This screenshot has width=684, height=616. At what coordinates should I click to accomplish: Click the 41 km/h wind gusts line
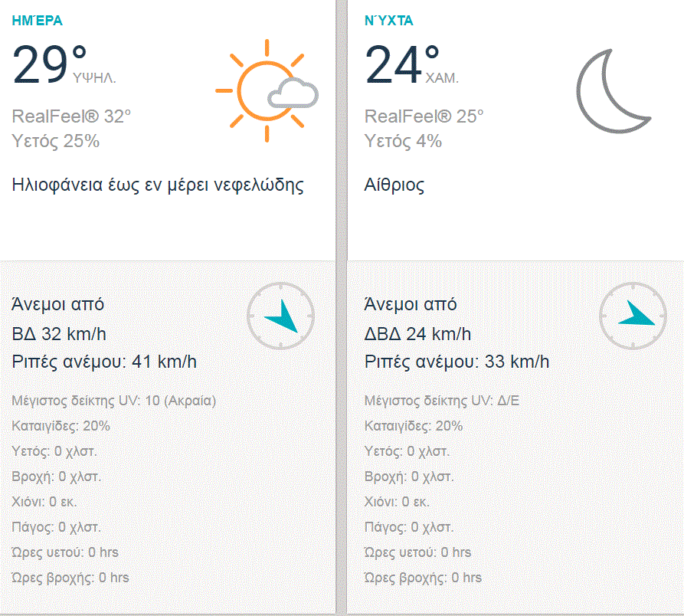coord(105,362)
